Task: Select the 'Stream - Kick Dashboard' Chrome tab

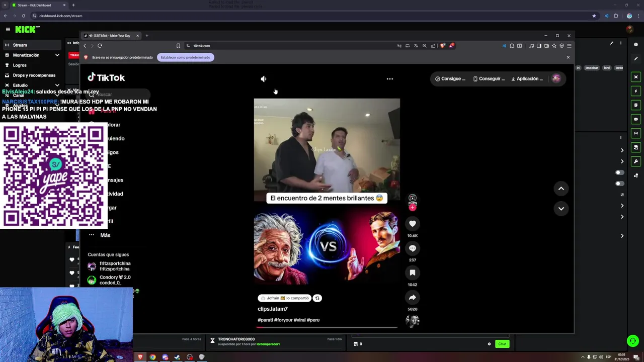Action: (x=38, y=5)
